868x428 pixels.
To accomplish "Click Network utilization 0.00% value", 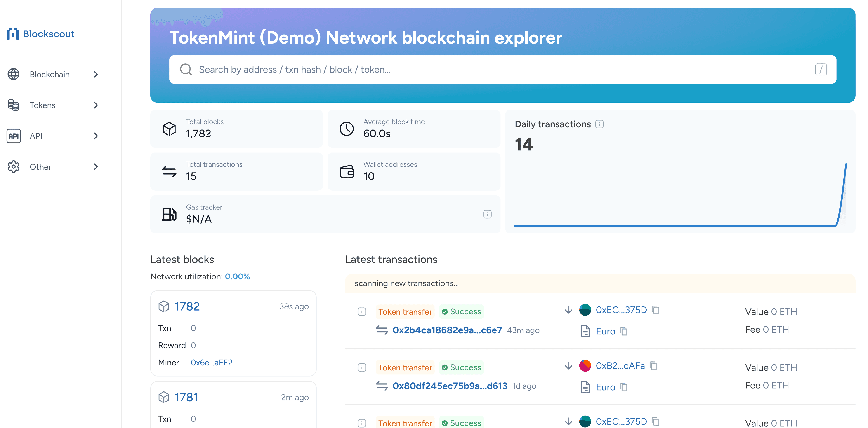I will click(237, 276).
